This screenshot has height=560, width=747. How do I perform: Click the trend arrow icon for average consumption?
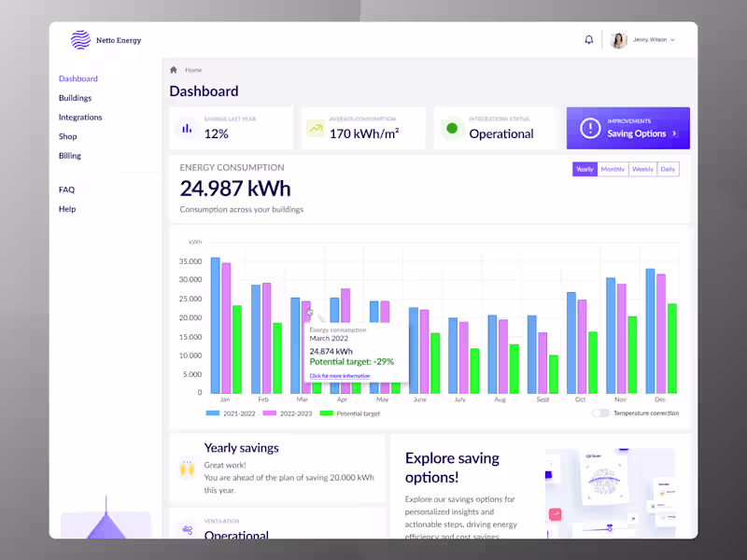point(316,129)
